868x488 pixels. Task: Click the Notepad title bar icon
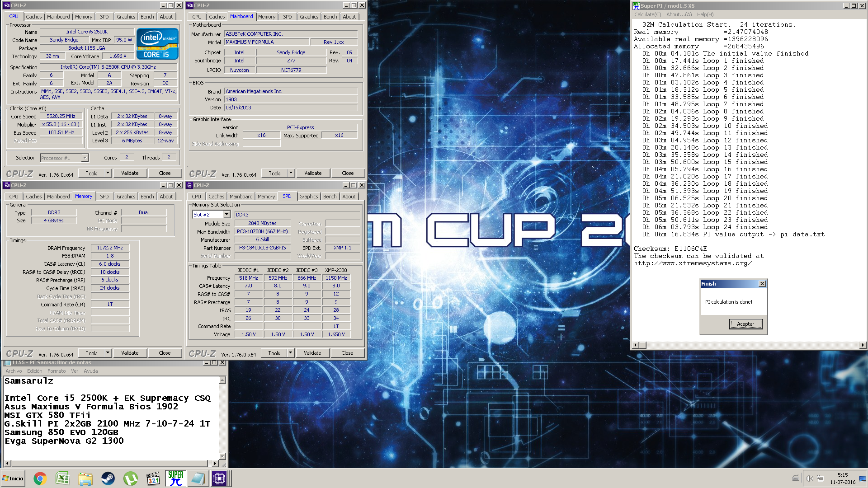7,363
